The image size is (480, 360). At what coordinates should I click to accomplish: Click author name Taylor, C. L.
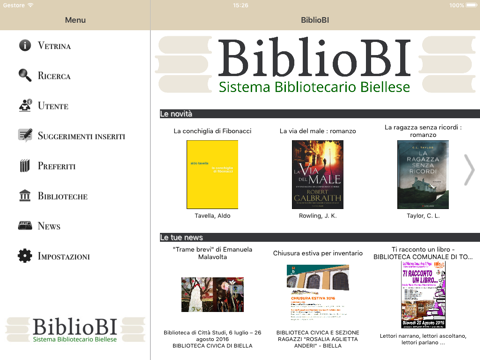[x=423, y=216]
